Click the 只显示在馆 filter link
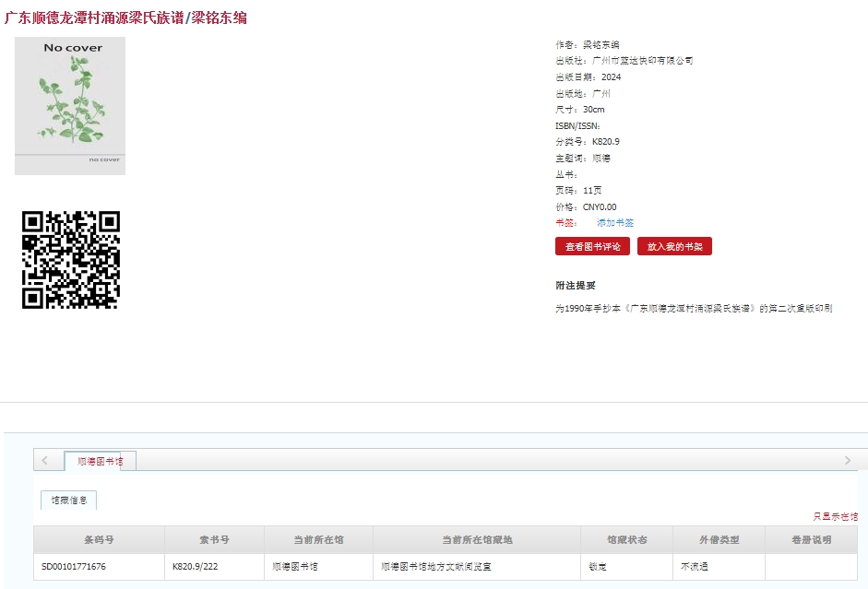 (835, 516)
